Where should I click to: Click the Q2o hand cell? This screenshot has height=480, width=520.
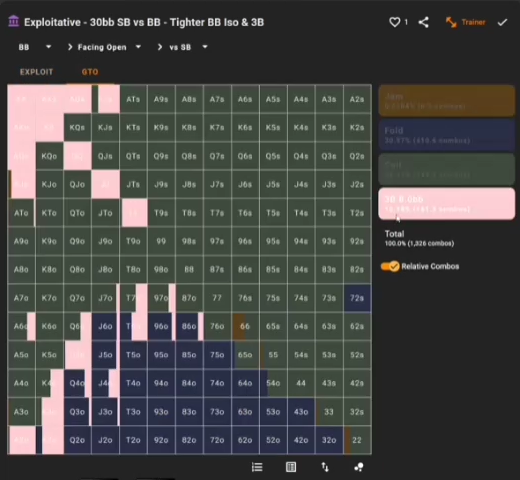pos(77,440)
